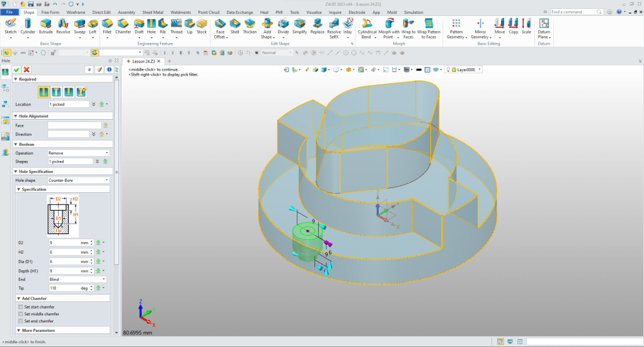Switch to the Sheet Metal ribbon tab
644x347 pixels.
pos(153,12)
